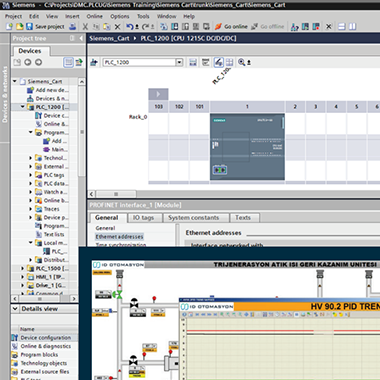Open the PLC_1200 device dropdown
The height and width of the screenshot is (380, 380).
[179, 62]
